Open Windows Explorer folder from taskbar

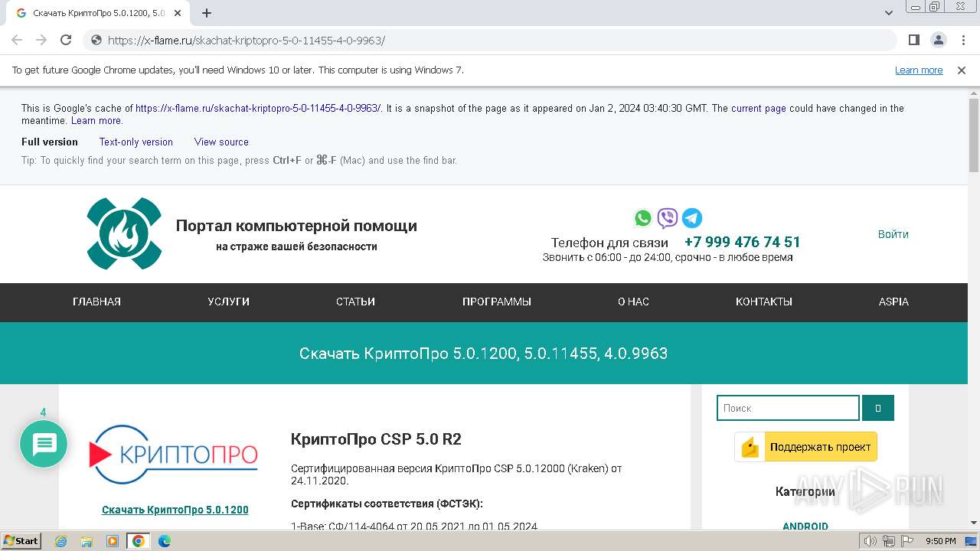click(87, 541)
